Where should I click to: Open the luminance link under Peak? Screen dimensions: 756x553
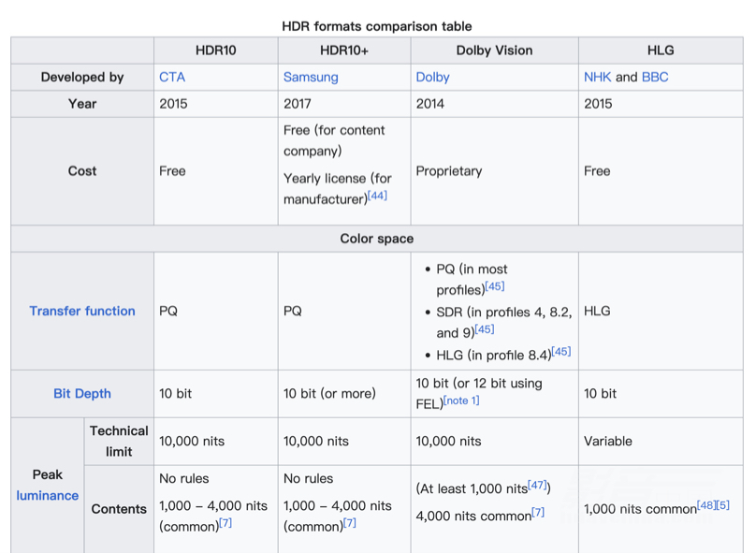47,496
